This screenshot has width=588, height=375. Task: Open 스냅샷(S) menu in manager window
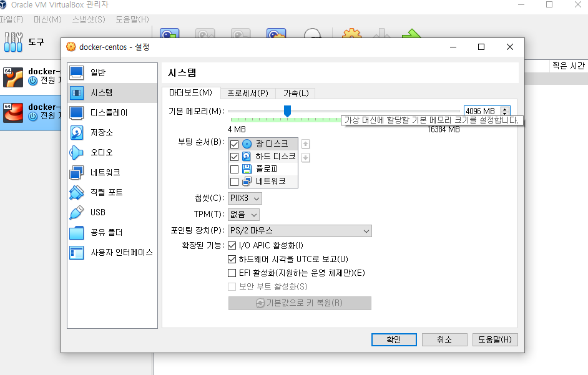[89, 19]
